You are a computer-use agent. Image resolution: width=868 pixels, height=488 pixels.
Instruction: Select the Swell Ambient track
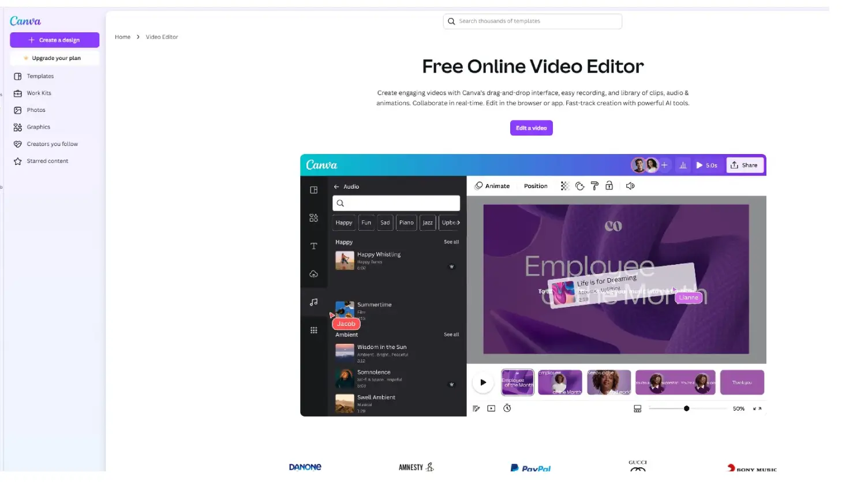pyautogui.click(x=397, y=403)
